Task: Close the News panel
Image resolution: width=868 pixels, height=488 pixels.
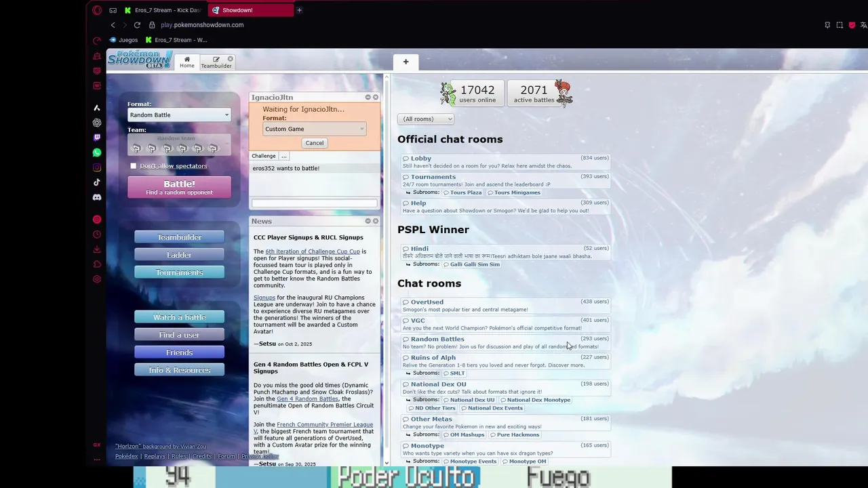Action: (x=376, y=221)
